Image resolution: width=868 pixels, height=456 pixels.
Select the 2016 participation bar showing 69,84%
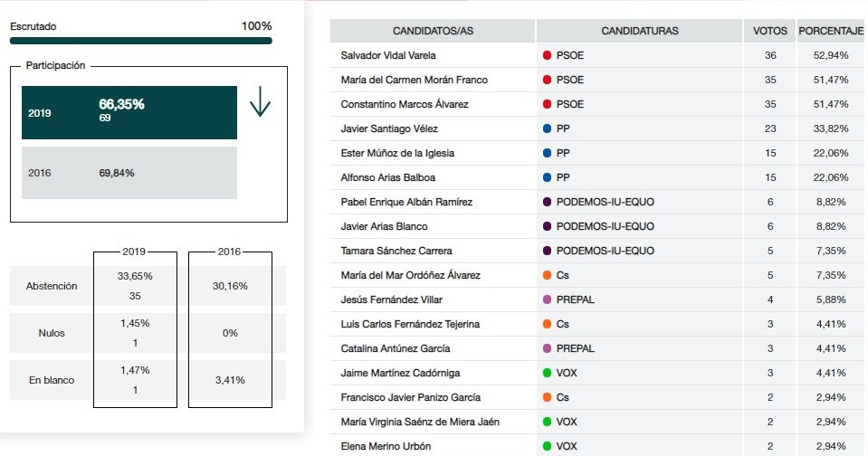[x=129, y=173]
